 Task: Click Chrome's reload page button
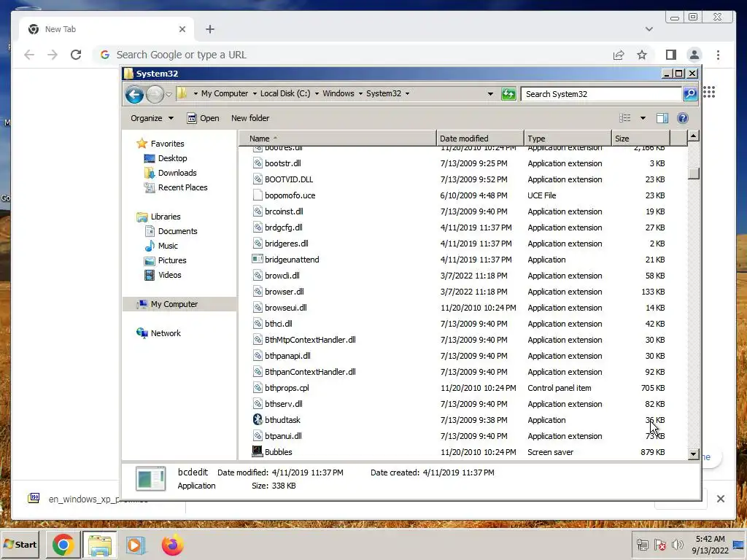76,55
